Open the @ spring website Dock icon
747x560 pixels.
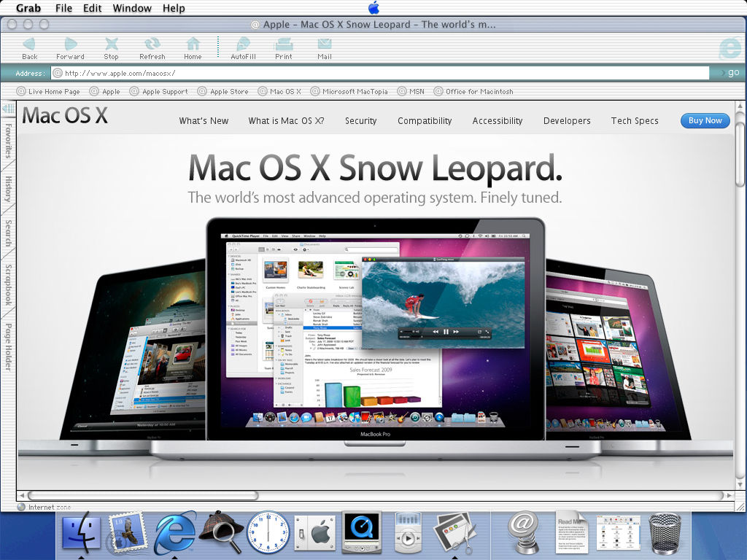[523, 533]
